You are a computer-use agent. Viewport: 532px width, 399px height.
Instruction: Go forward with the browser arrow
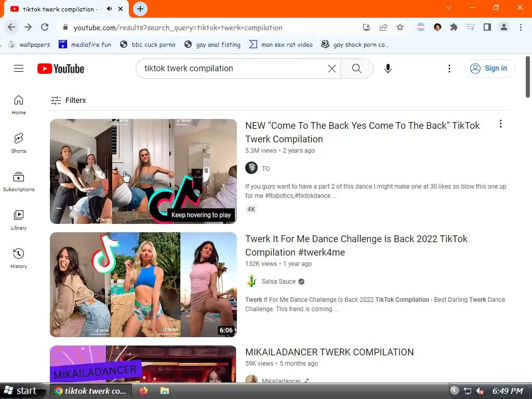pyautogui.click(x=28, y=27)
